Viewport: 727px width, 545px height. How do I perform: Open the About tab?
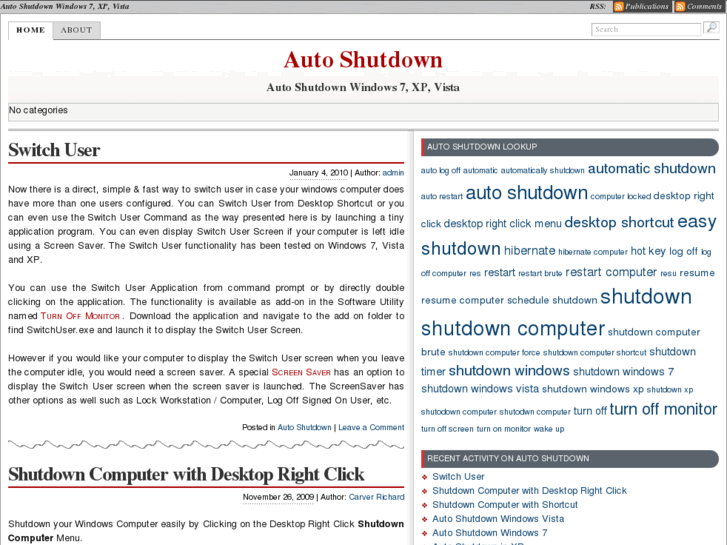pos(77,30)
